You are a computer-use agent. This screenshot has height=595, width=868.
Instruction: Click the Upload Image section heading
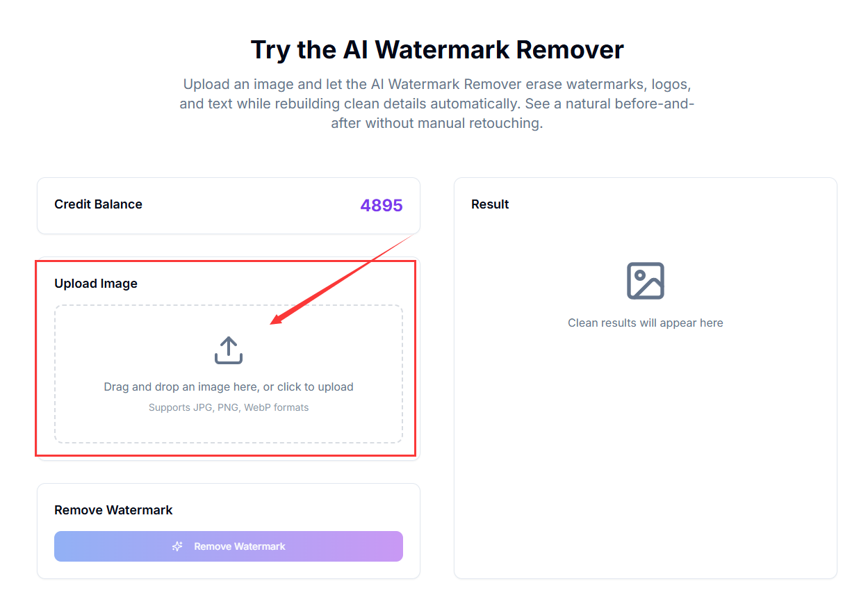96,283
